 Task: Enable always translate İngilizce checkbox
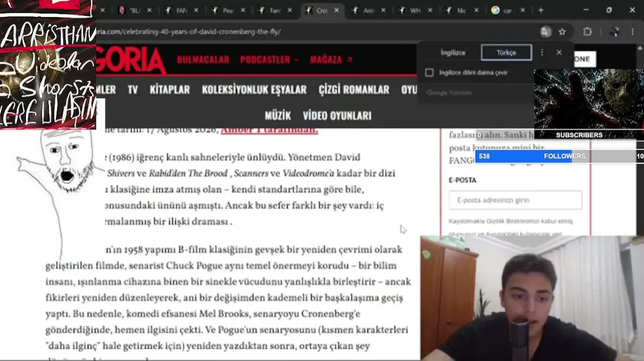(x=429, y=73)
